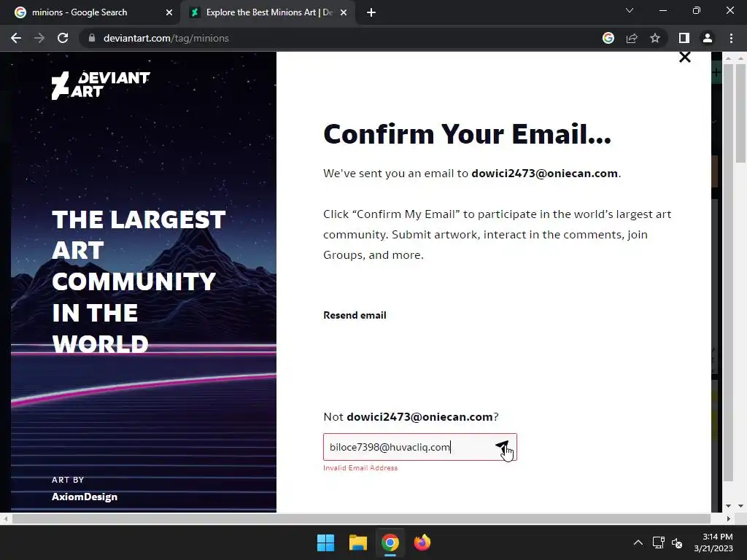The width and height of the screenshot is (747, 560).
Task: Click the muted volume tray icon
Action: click(677, 542)
